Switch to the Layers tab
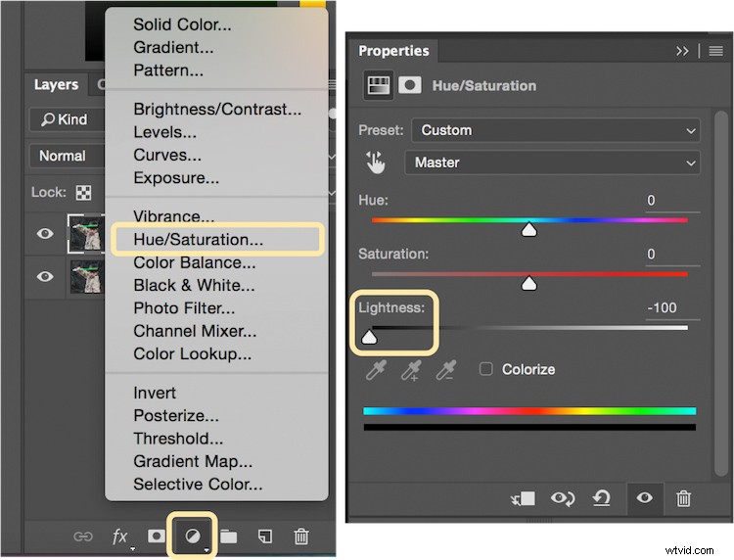 pyautogui.click(x=56, y=85)
